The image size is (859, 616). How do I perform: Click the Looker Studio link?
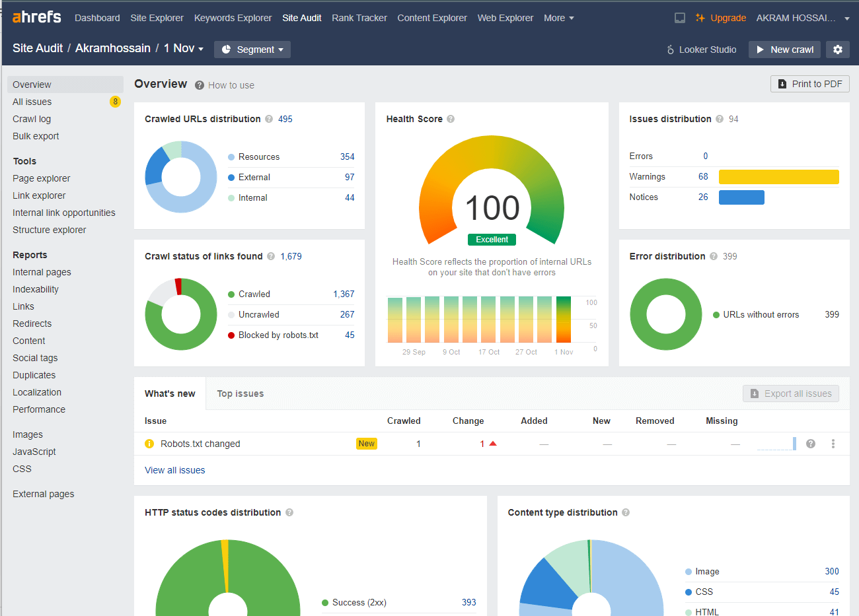[x=708, y=50]
